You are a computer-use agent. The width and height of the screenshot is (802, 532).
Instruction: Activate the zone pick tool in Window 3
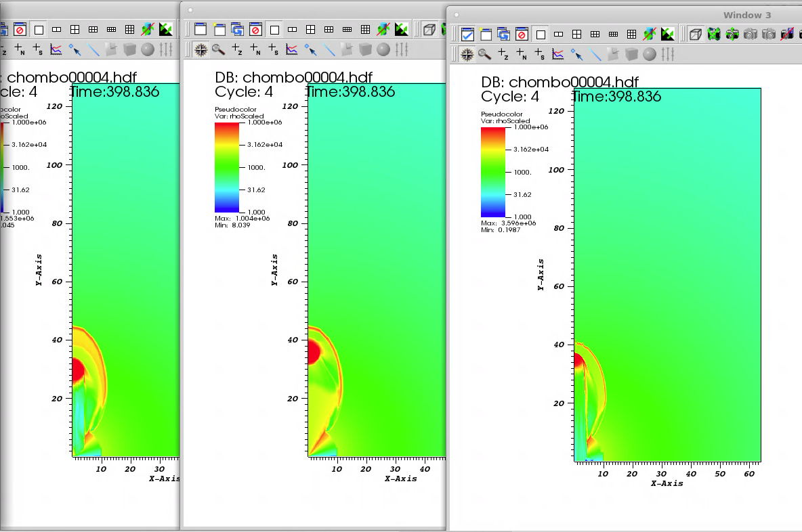[503, 54]
